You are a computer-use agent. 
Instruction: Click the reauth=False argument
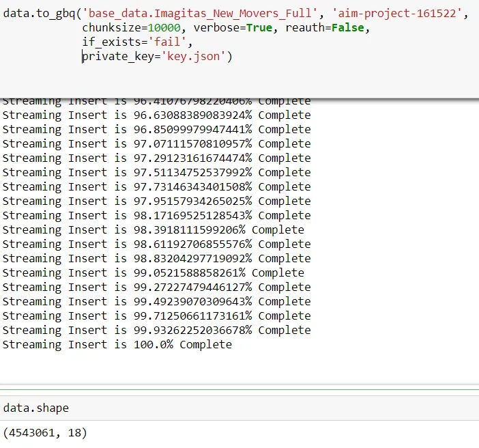(325, 28)
